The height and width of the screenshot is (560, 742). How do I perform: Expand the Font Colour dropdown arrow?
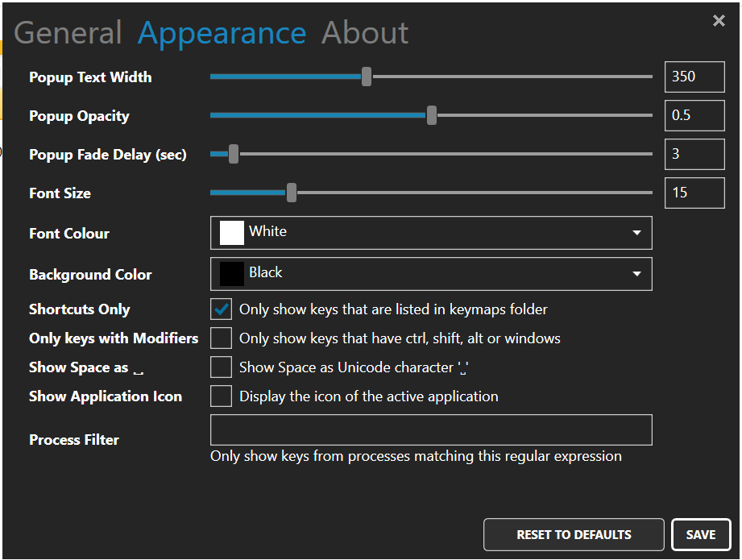click(x=636, y=233)
